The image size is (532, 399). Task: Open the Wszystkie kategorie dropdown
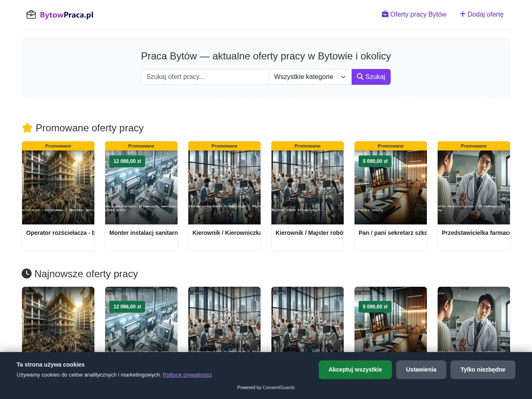(x=310, y=77)
